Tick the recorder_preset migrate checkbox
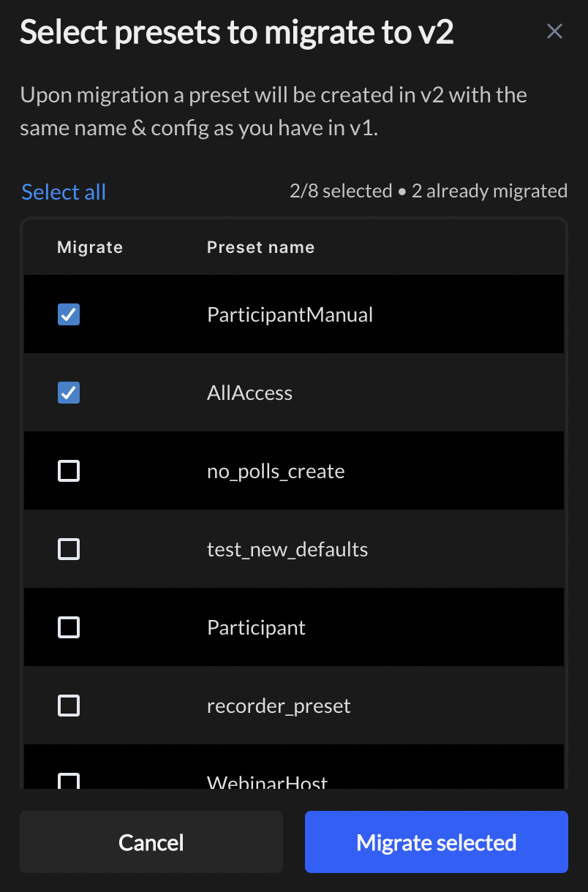 point(68,706)
